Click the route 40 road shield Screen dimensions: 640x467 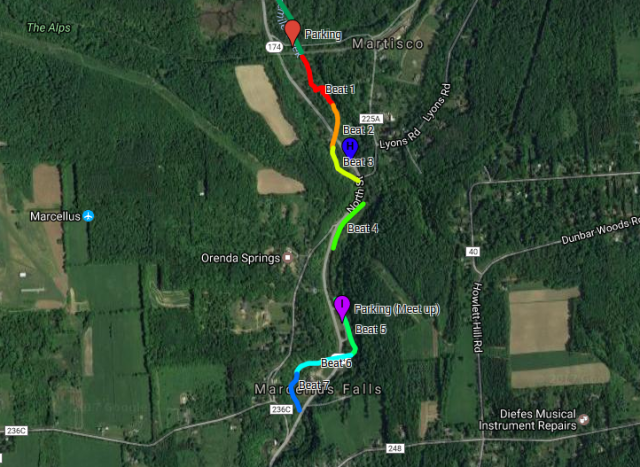473,251
